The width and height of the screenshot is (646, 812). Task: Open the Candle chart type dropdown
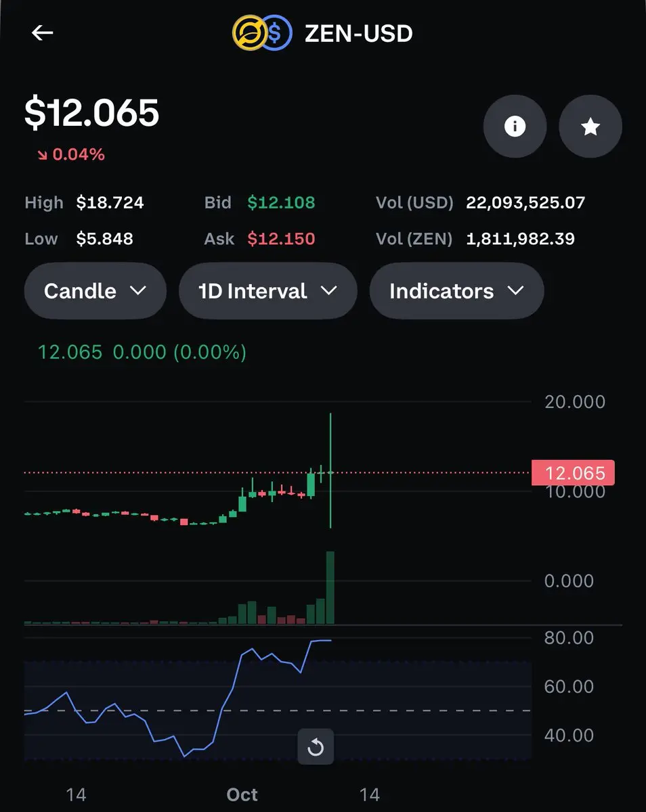click(95, 291)
